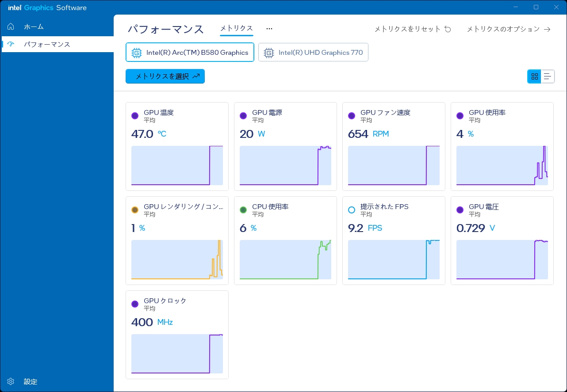The image size is (567, 392).
Task: Click the purple dot beside GPU 電圧
Action: point(460,210)
